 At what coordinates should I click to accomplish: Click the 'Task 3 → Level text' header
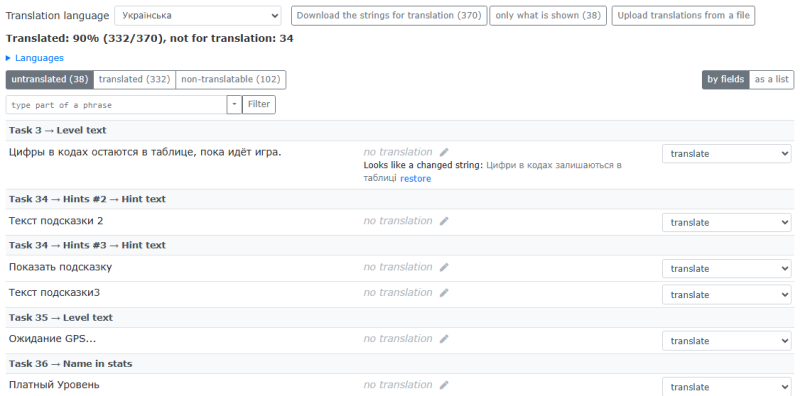[x=58, y=131]
